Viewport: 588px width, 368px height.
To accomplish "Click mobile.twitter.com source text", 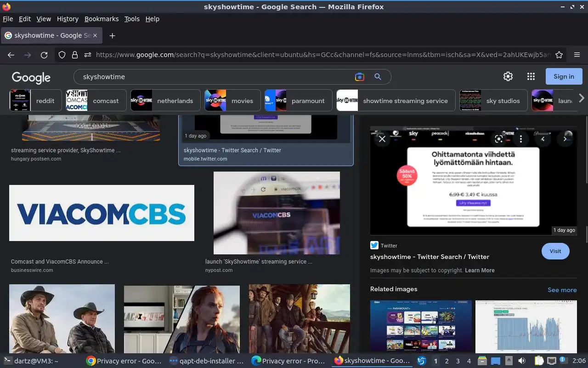I will (205, 159).
